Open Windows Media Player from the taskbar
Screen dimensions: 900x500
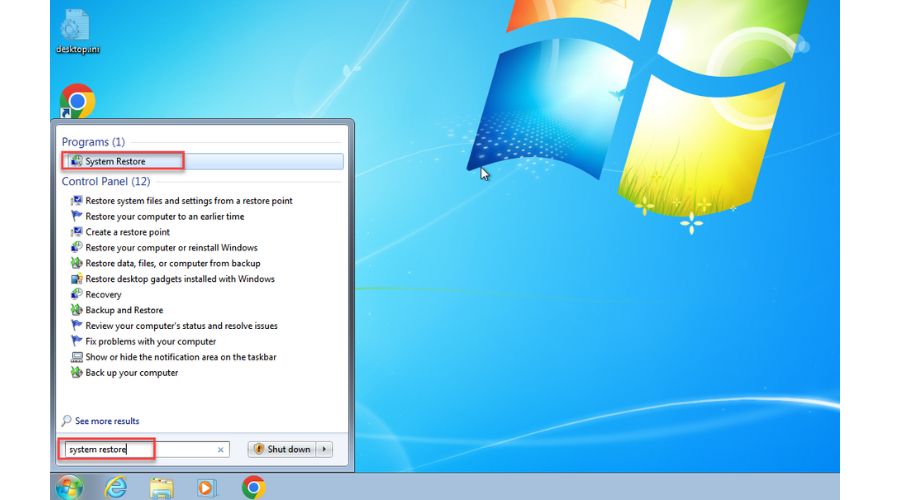[x=206, y=488]
